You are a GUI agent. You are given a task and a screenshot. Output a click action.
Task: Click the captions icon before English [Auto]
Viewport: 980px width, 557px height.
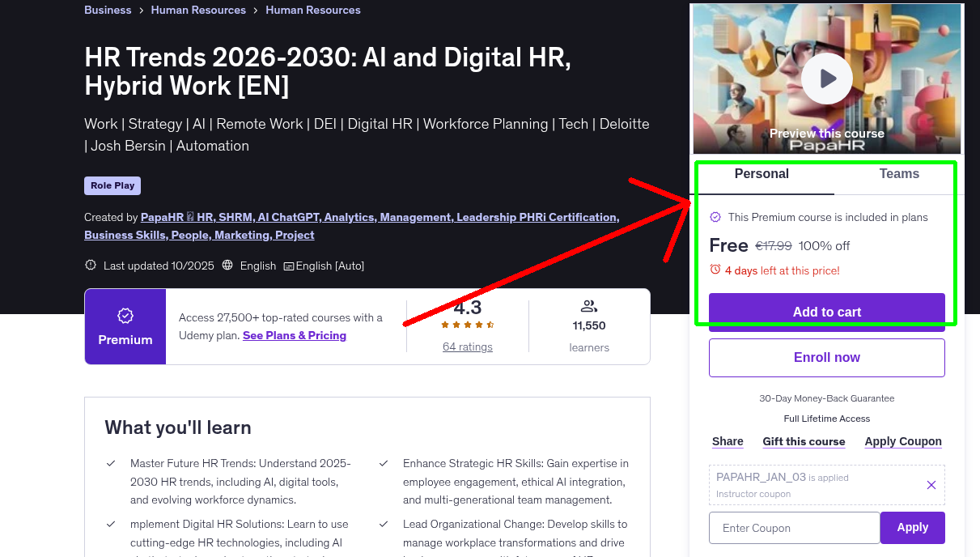[x=290, y=266]
